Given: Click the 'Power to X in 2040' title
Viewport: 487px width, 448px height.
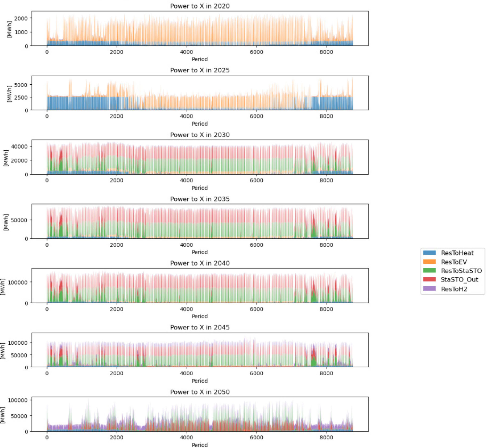Looking at the screenshot, I should pos(200,263).
